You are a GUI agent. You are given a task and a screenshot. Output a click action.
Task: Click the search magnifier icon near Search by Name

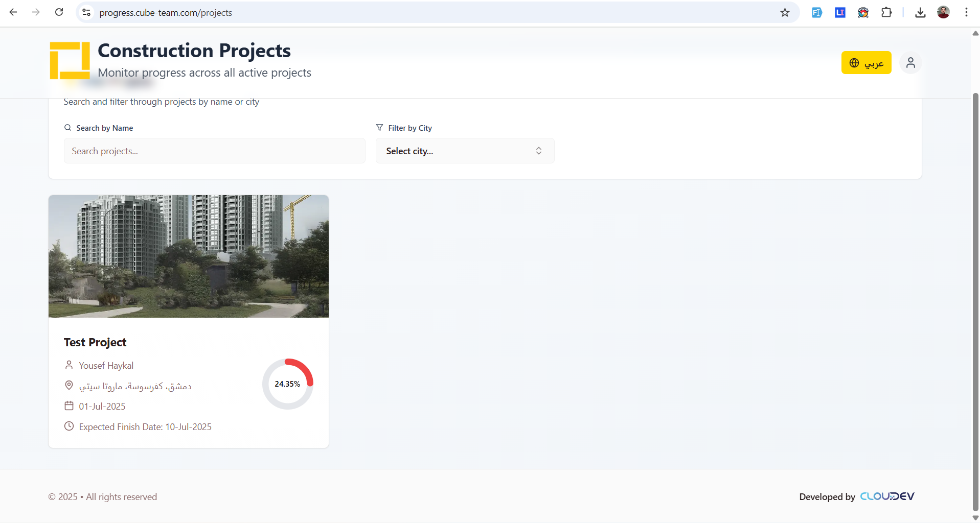[68, 127]
